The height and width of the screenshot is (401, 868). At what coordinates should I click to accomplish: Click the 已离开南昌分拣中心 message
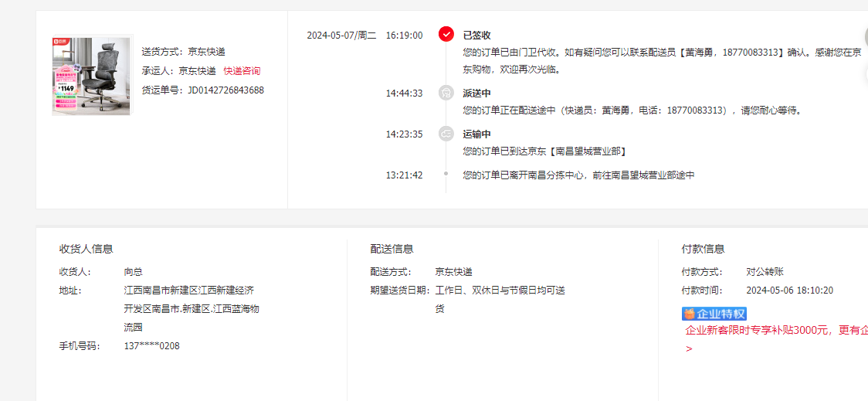click(578, 175)
